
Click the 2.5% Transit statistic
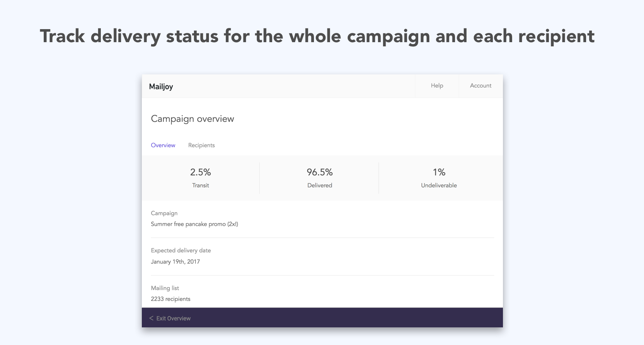click(x=200, y=172)
